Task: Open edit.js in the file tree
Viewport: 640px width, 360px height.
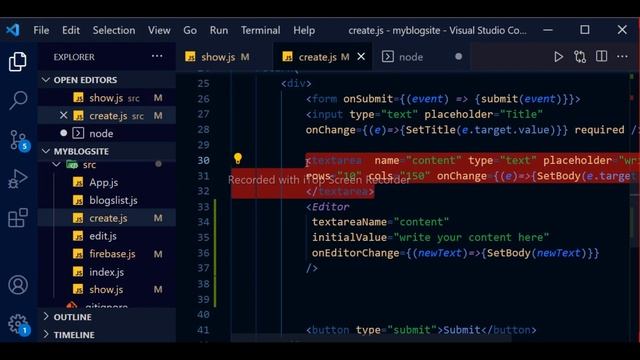Action: point(107,236)
